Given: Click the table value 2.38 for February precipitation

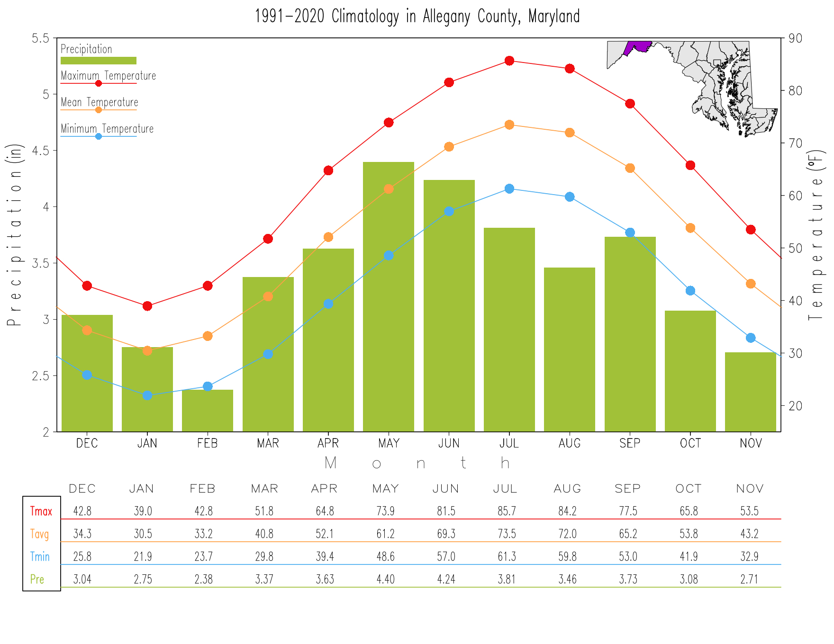Looking at the screenshot, I should (x=204, y=580).
